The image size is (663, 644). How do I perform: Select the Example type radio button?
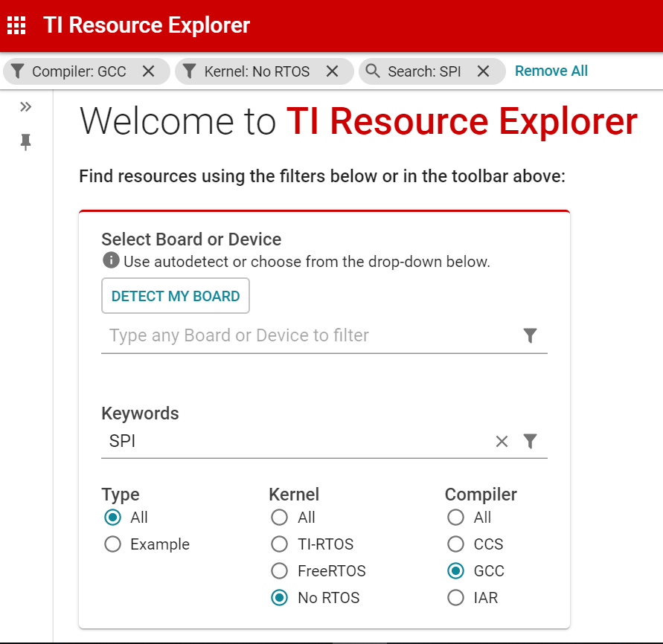click(113, 544)
